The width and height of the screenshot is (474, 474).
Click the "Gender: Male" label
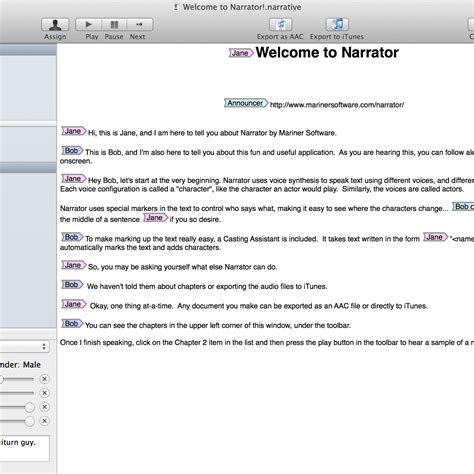(x=20, y=365)
